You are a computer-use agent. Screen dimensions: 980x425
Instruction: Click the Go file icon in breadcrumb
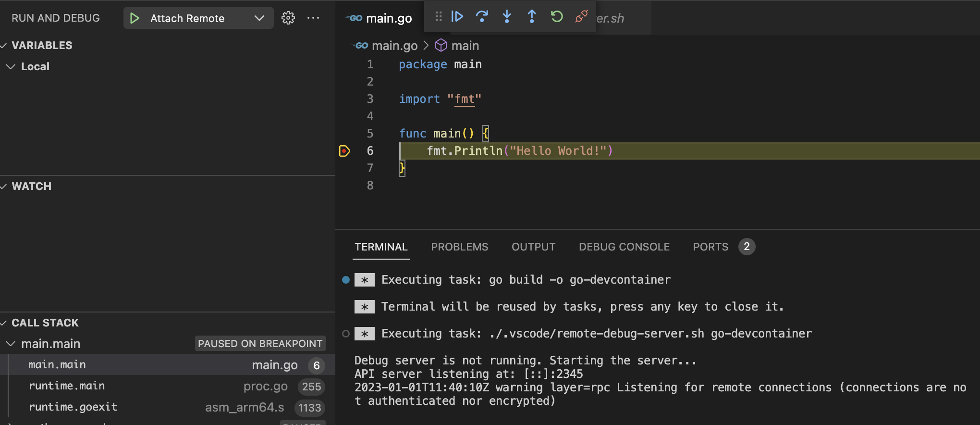pos(360,46)
